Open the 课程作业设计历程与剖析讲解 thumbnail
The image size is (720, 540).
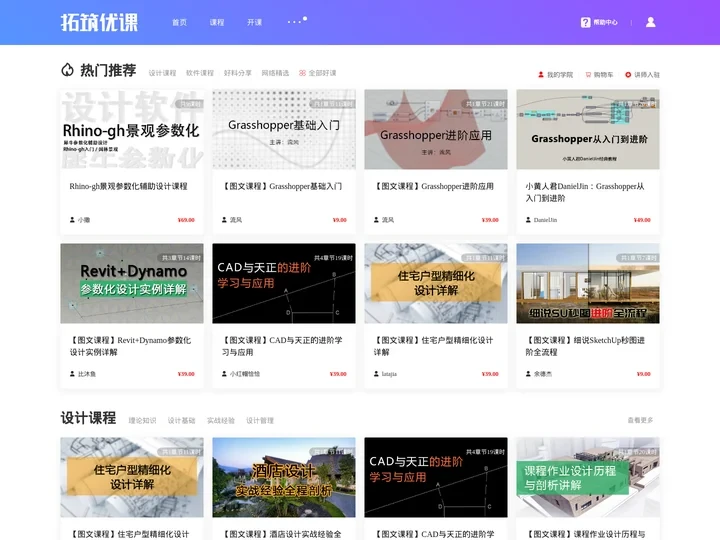tap(588, 478)
